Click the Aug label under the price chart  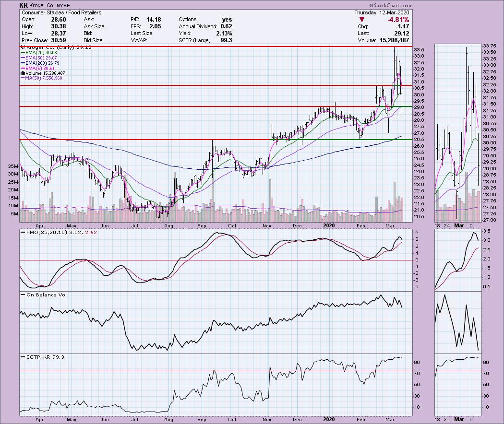click(168, 226)
